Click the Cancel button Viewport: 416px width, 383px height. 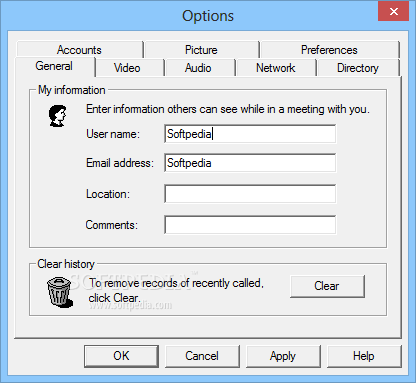click(x=202, y=356)
